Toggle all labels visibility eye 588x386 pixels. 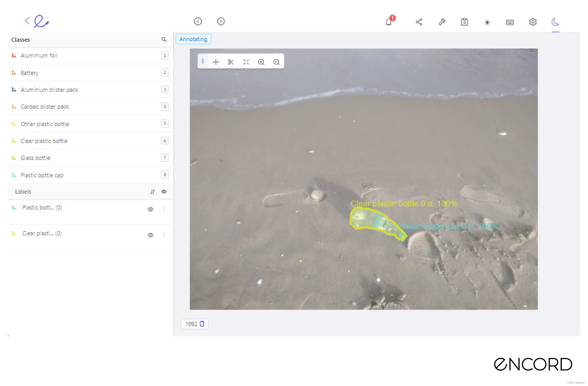pyautogui.click(x=164, y=192)
